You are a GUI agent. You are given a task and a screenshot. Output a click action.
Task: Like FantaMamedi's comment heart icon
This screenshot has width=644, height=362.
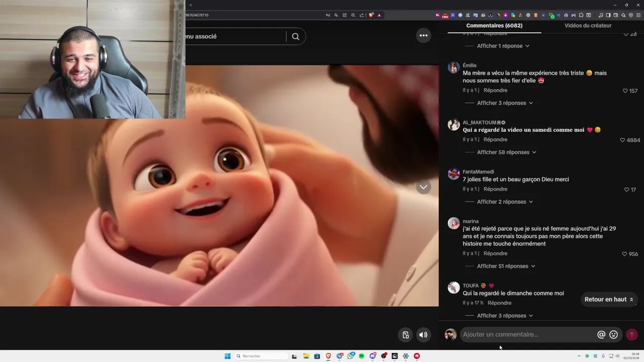point(627,190)
